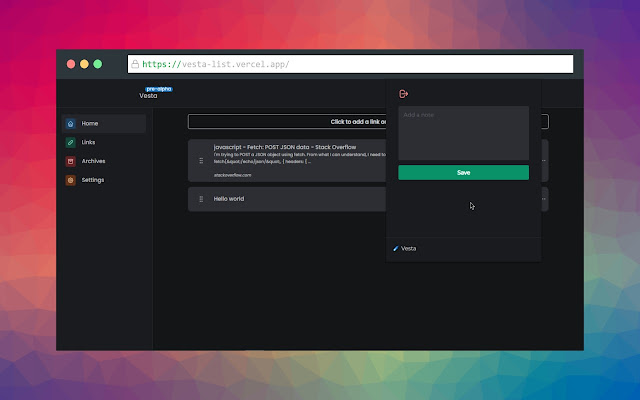Click the stackoverflow.com domain text

(232, 175)
